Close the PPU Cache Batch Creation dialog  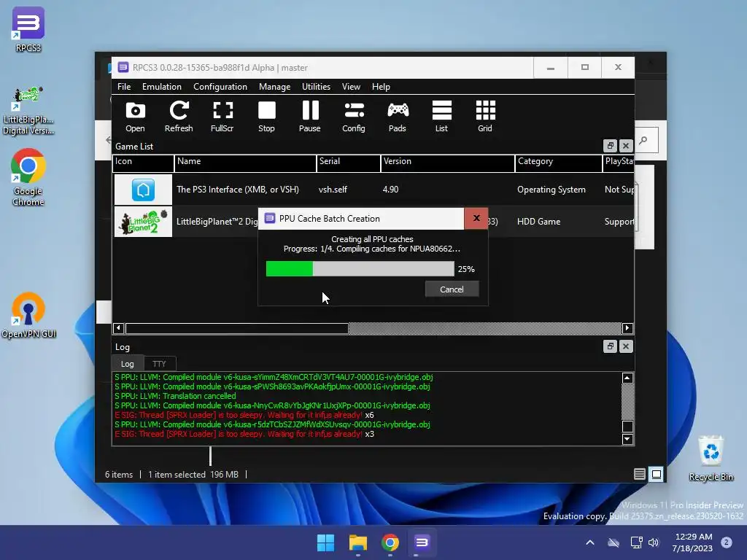click(476, 218)
